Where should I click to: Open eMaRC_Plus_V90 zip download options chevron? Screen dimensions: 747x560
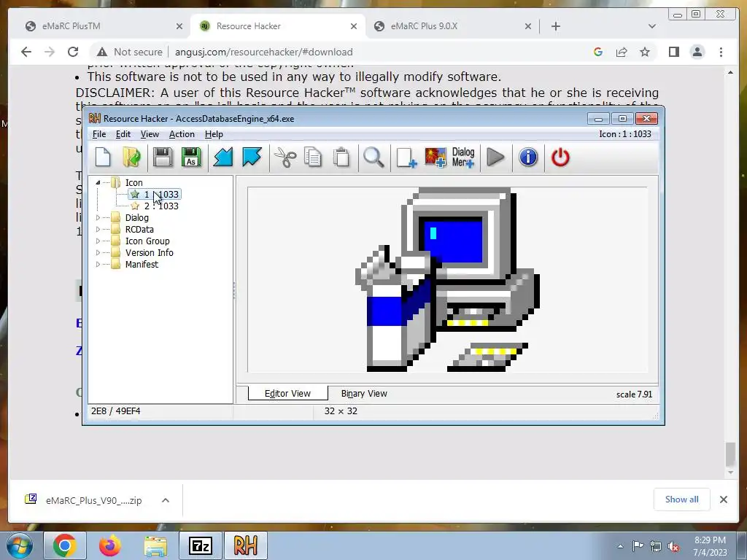[166, 500]
